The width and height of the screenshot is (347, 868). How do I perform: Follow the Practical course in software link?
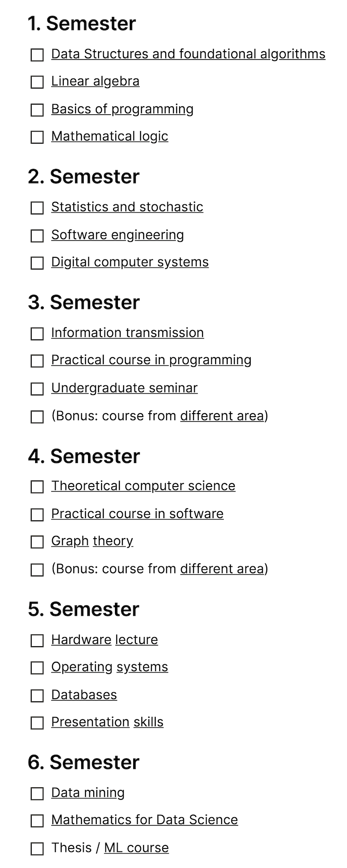point(137,514)
